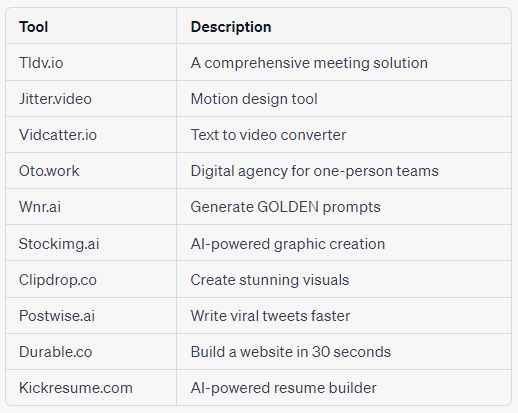Click the Tldv.io tool name
This screenshot has width=518, height=413.
[41, 63]
